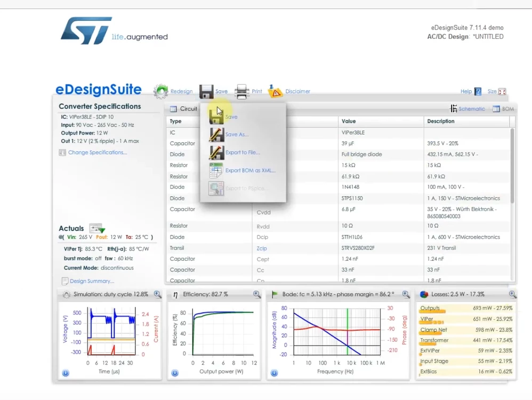Click the Disclaimer text link

point(297,91)
